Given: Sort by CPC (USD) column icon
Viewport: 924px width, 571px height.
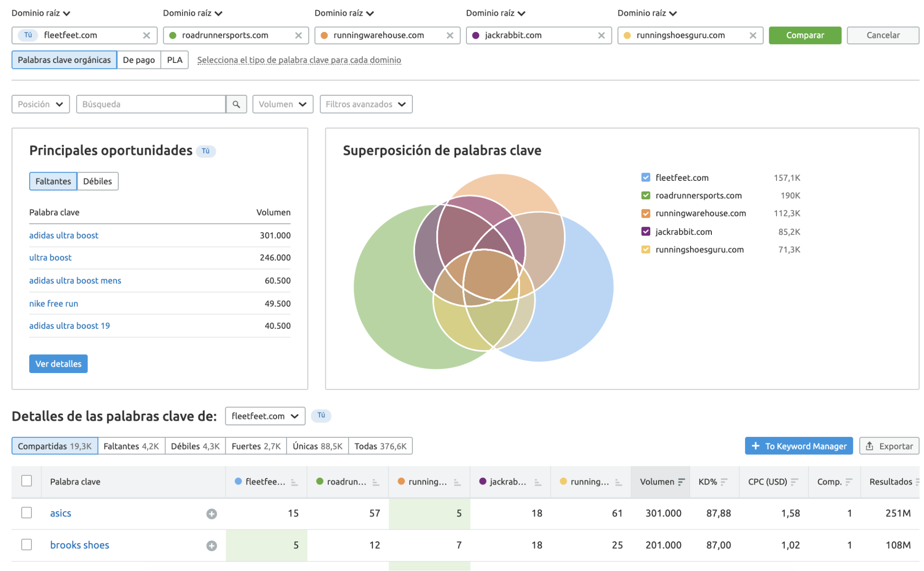Looking at the screenshot, I should [794, 482].
